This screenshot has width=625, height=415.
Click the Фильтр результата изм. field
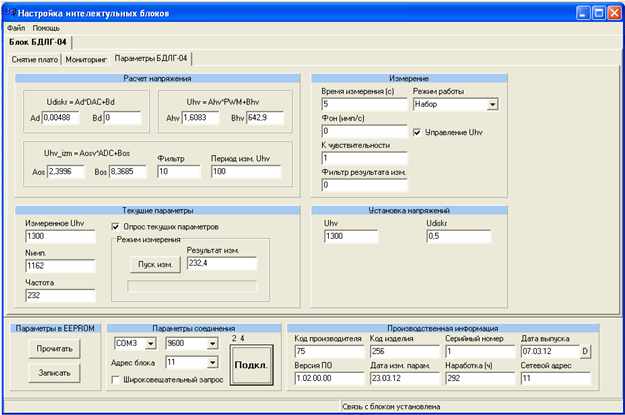click(364, 185)
